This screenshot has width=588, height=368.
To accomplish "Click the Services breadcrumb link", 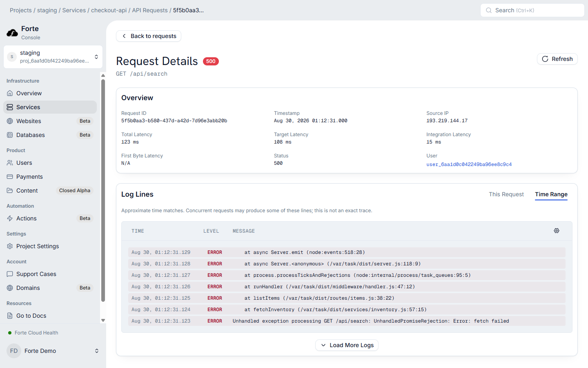I will tap(74, 10).
